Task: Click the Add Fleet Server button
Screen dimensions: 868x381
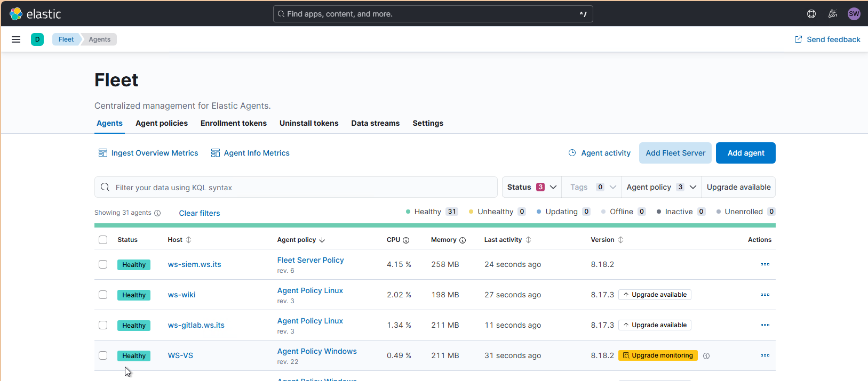Action: pyautogui.click(x=675, y=153)
